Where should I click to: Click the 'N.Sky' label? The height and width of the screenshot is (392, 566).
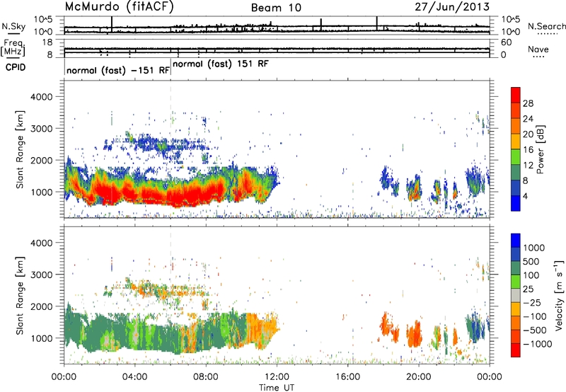pos(13,26)
